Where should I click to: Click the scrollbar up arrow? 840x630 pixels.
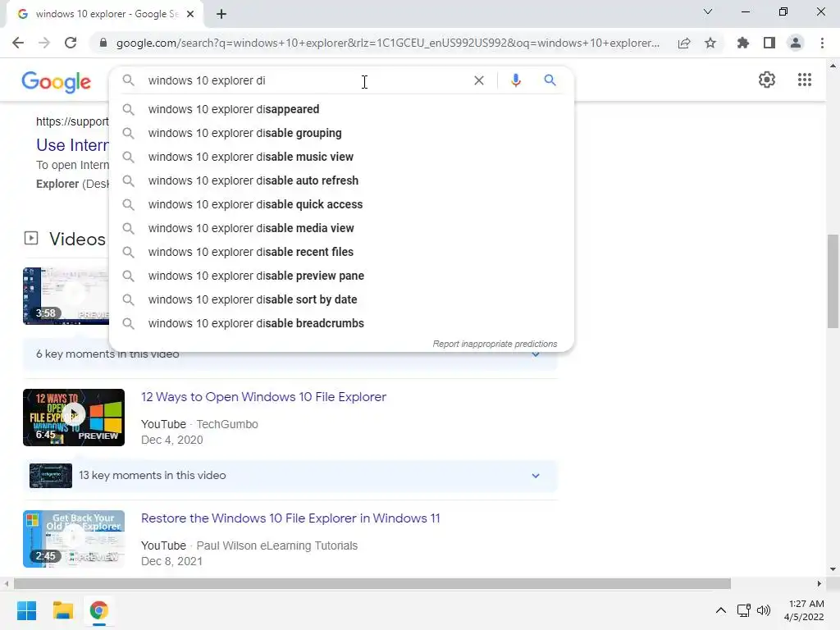tap(833, 66)
